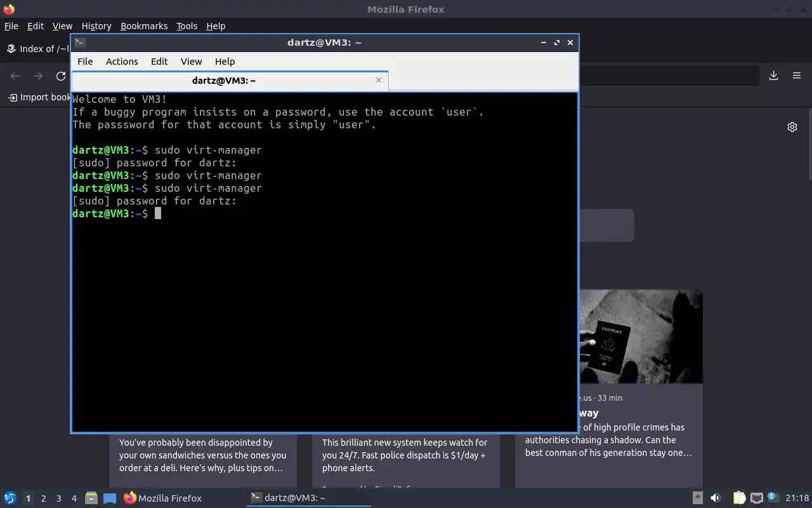
Task: Open the clipboard manager tray icon
Action: coord(739,498)
